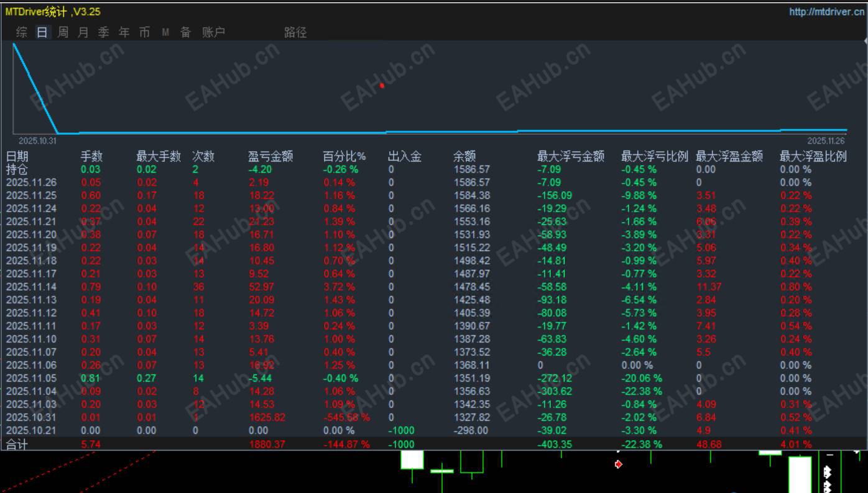
Task: Open the 季 quarterly tab
Action: [104, 32]
